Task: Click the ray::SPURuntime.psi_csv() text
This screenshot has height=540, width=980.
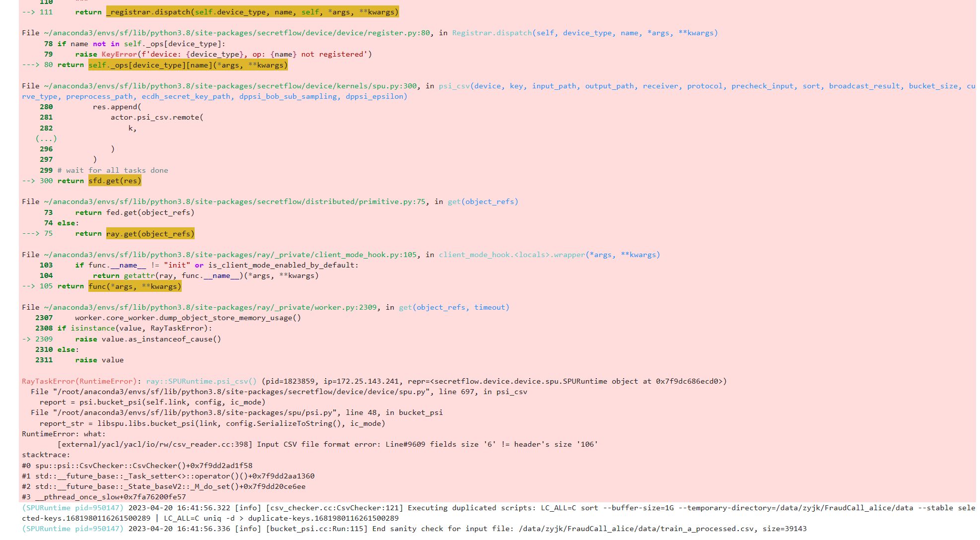Action: [x=201, y=381]
